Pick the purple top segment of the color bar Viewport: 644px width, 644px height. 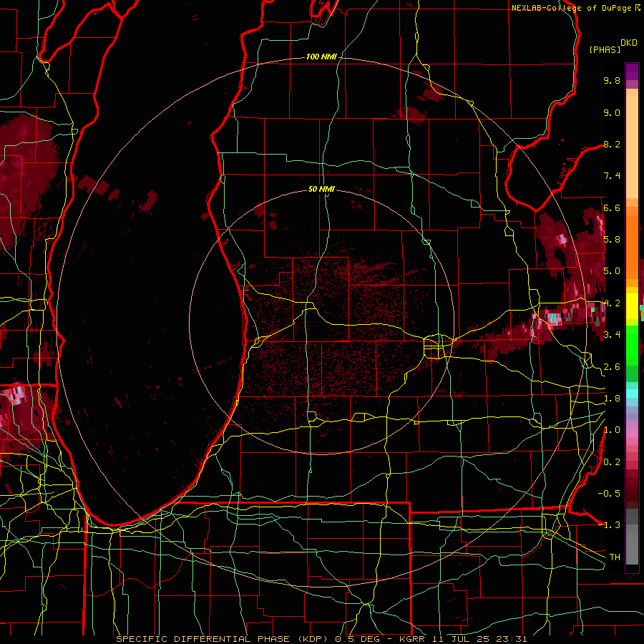click(x=632, y=72)
